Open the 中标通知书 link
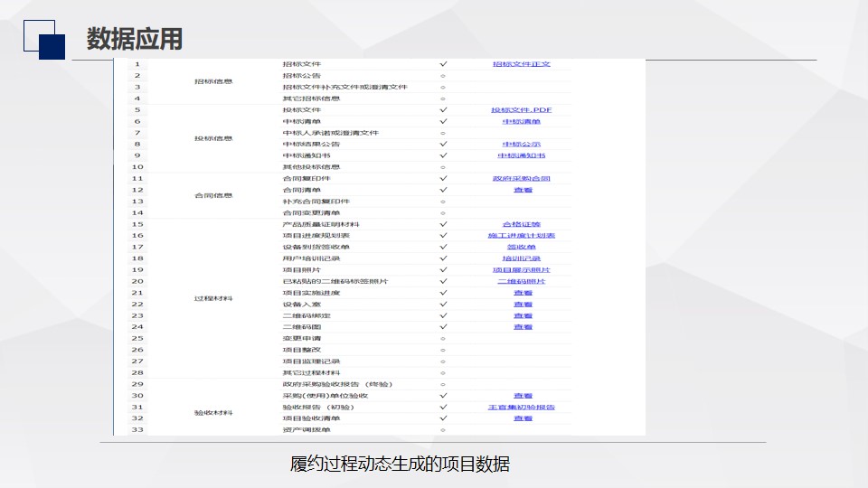868x488 pixels. [522, 155]
